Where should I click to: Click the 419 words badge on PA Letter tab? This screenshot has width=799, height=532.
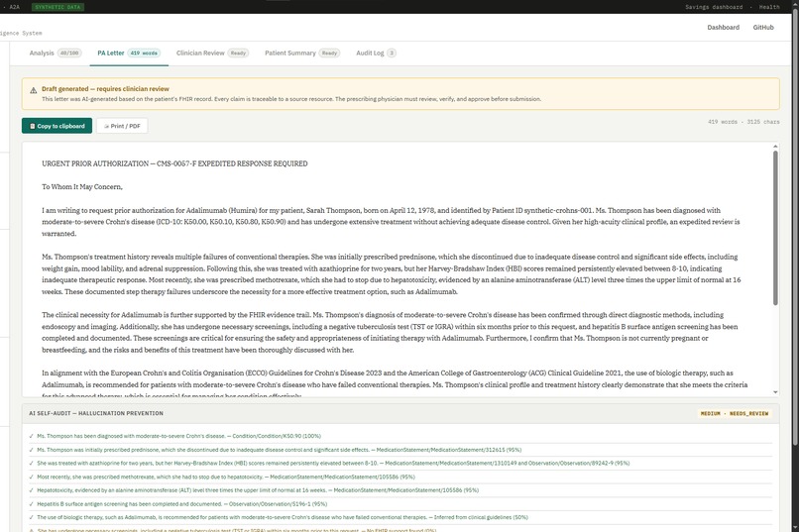[x=144, y=53]
